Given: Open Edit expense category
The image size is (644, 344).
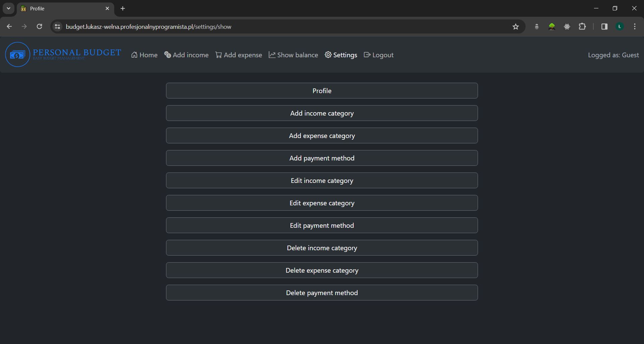Looking at the screenshot, I should 322,203.
